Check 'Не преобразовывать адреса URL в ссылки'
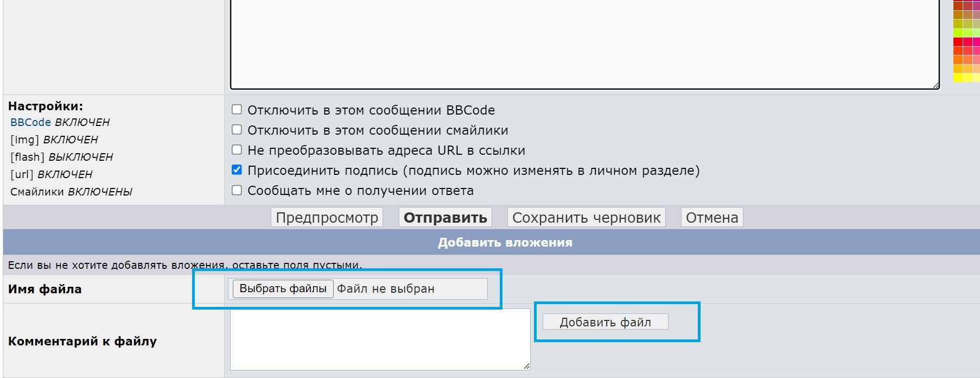The height and width of the screenshot is (378, 980). 237,150
